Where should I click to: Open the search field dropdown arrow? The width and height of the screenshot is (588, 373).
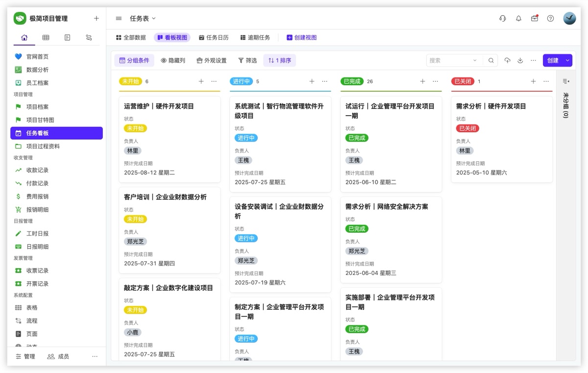(x=475, y=60)
